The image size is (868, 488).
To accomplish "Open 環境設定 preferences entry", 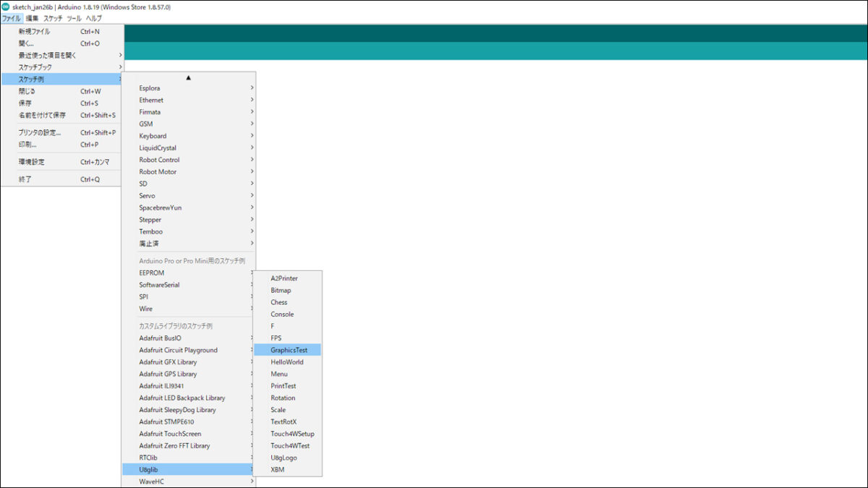I will pos(31,162).
